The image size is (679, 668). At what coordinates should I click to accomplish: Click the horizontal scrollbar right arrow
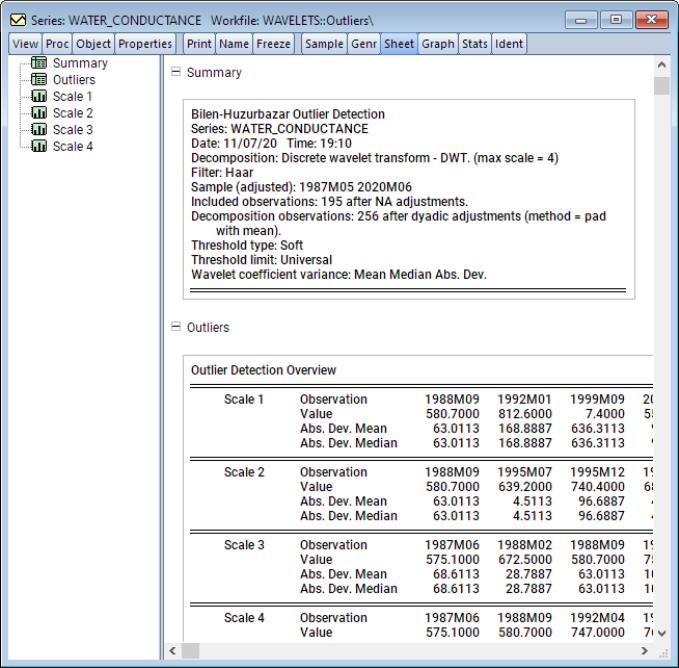[644, 651]
